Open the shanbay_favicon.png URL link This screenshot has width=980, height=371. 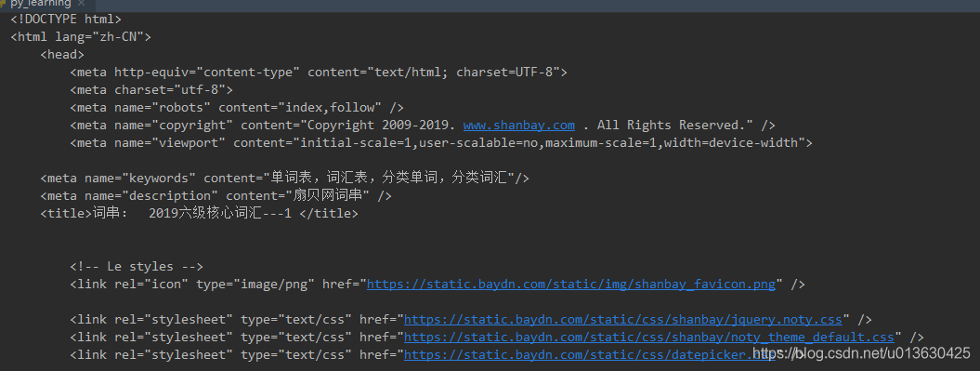(x=570, y=284)
